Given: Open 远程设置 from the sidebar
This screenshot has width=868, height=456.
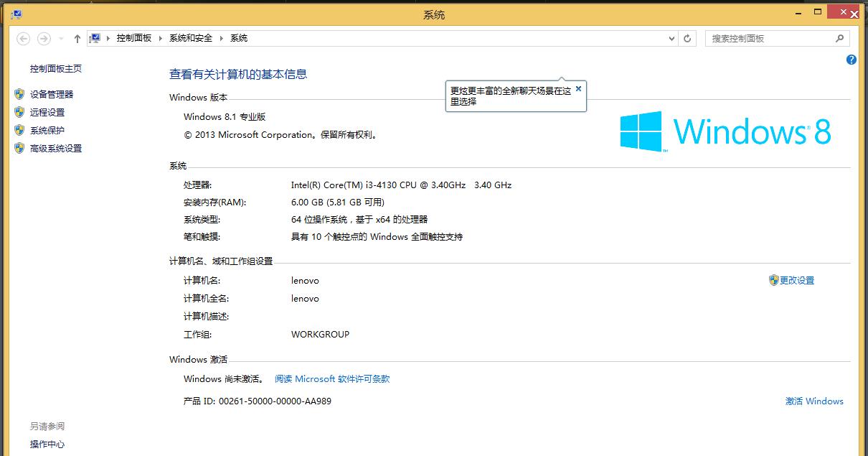Looking at the screenshot, I should [47, 112].
